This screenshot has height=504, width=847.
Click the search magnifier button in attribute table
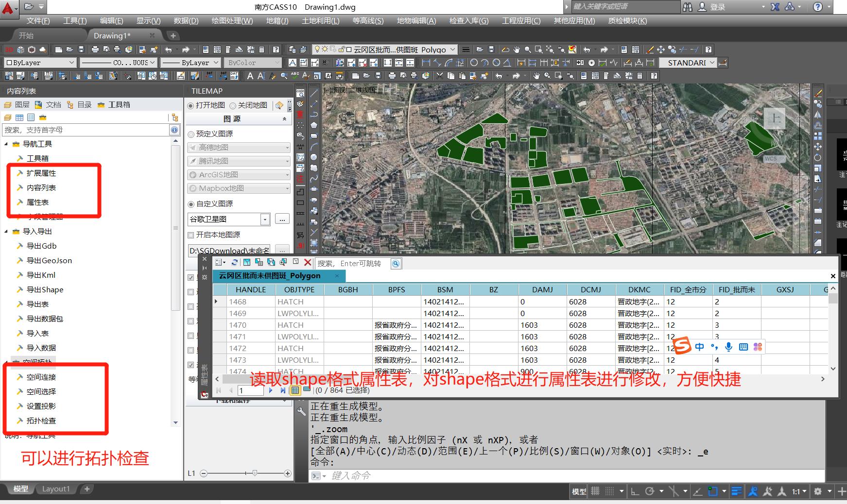point(396,264)
